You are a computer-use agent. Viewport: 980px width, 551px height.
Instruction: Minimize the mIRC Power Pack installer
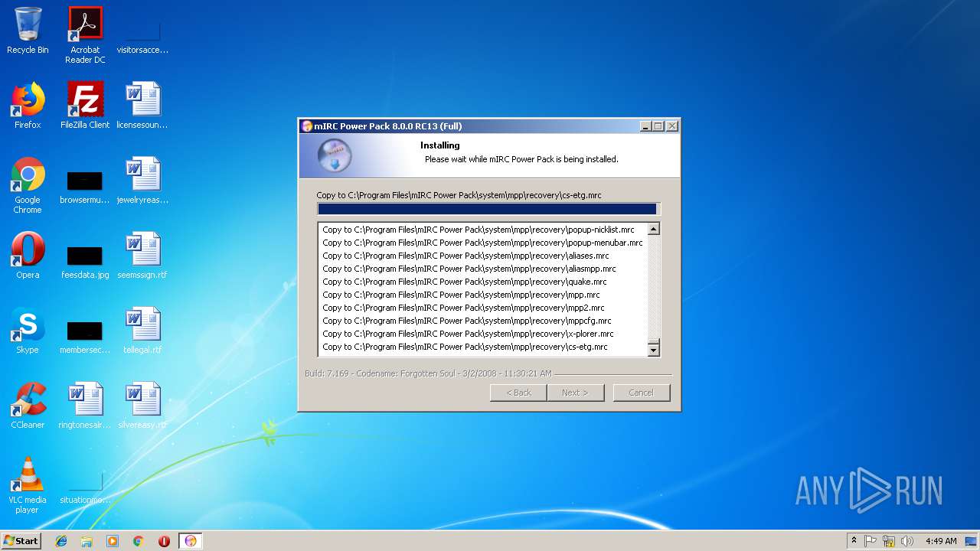[x=645, y=126]
